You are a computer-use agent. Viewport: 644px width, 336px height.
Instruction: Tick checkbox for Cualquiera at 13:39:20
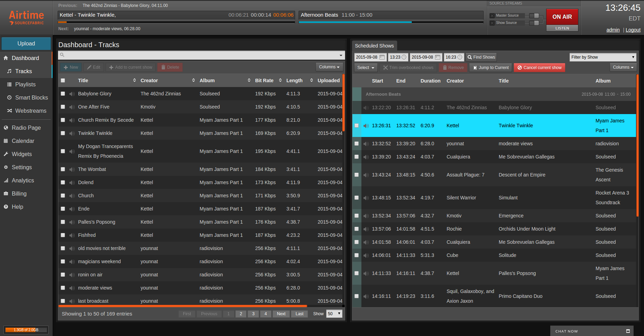point(357,157)
